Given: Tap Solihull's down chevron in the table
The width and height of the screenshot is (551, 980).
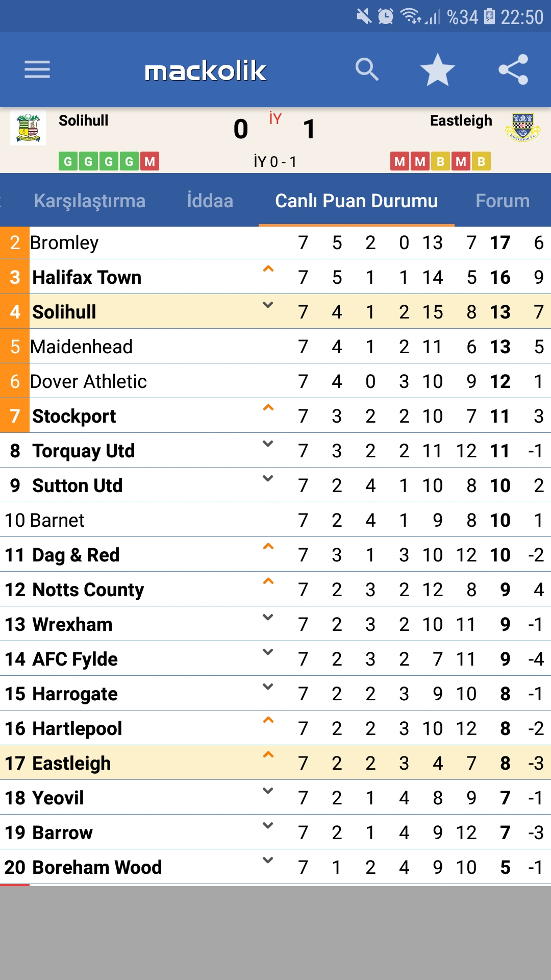Looking at the screenshot, I should tap(268, 305).
